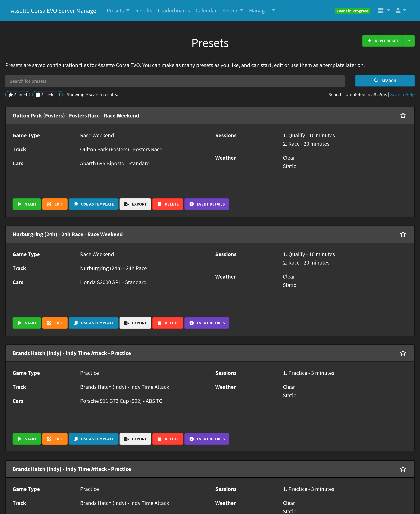Expand the New Preset split-button arrow
Viewport: 420px width, 514px height.
pyautogui.click(x=409, y=41)
